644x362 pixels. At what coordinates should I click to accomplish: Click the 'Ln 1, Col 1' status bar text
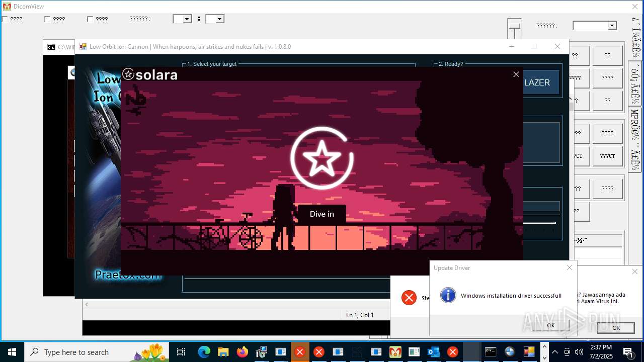[360, 315]
